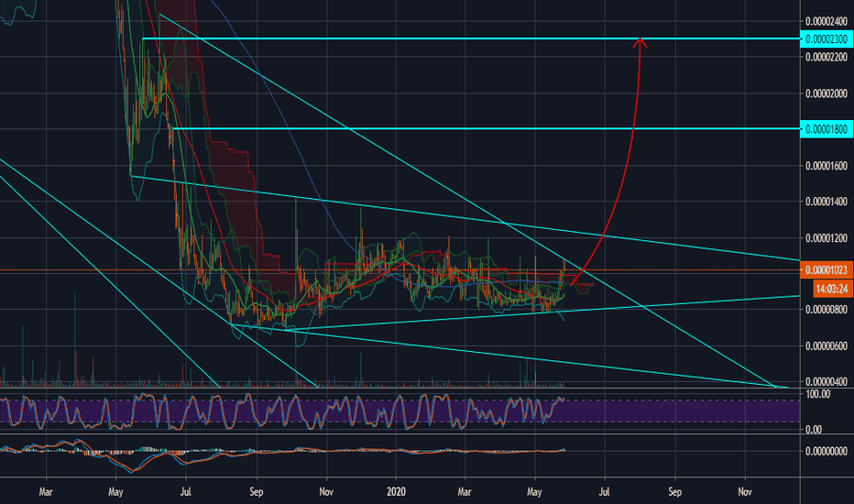Click the first Jul label on time axis
Screen dimensions: 854x504
pos(186,492)
